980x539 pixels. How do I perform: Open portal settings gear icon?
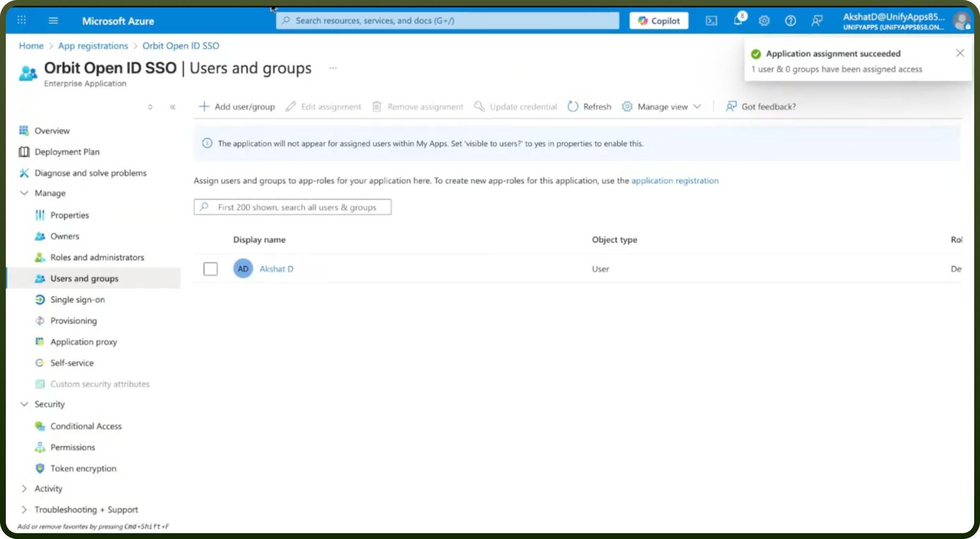764,21
